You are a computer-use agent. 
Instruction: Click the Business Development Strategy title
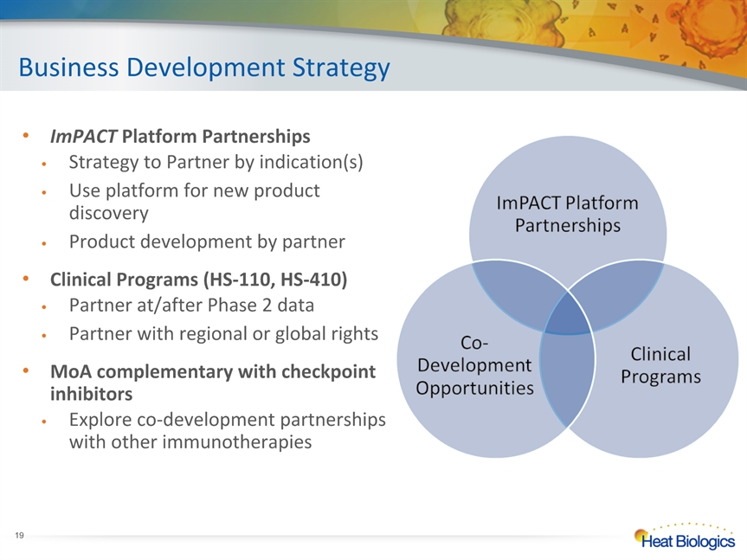coord(204,68)
